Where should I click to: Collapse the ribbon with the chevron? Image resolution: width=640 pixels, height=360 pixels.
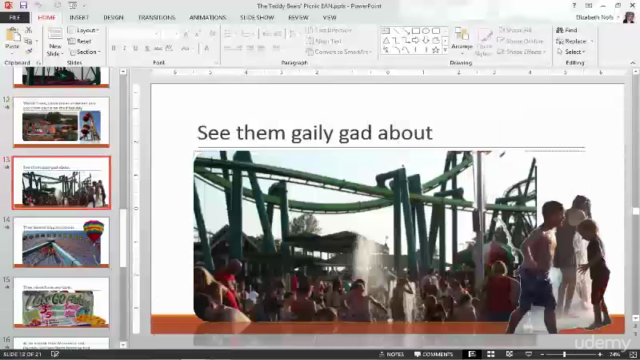click(632, 63)
